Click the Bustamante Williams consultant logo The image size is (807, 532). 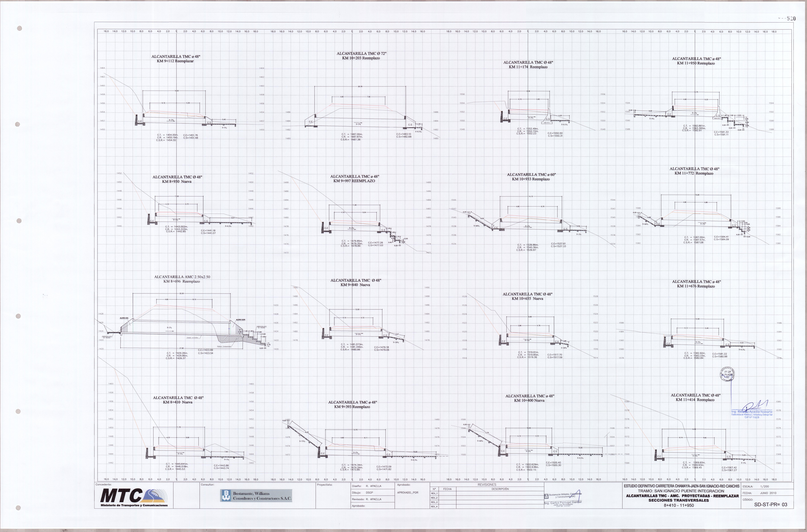[x=256, y=496]
